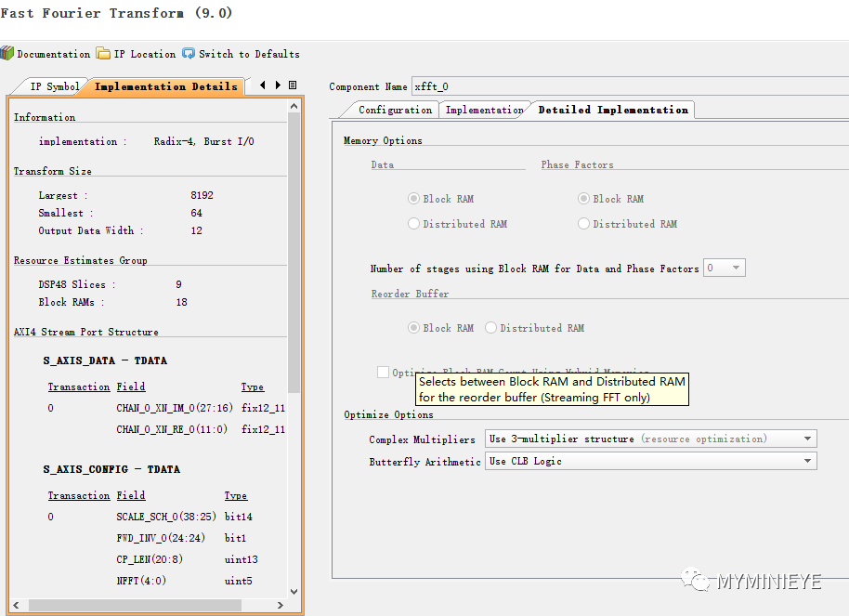Open the Documentation book icon
This screenshot has width=849, height=616.
pos(7,54)
